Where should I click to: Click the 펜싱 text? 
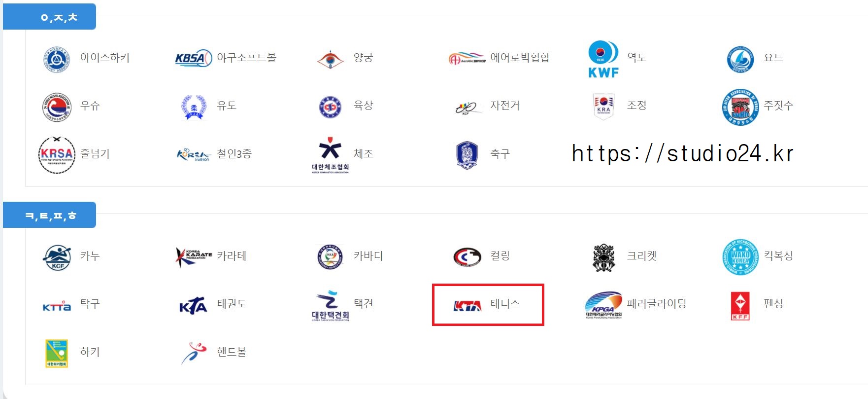pos(773,304)
